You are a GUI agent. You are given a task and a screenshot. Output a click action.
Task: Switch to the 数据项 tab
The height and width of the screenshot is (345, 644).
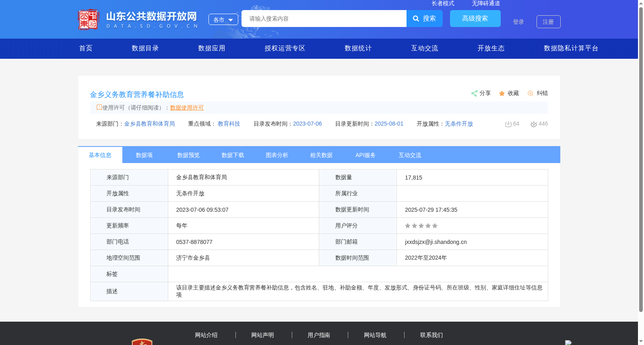click(144, 155)
